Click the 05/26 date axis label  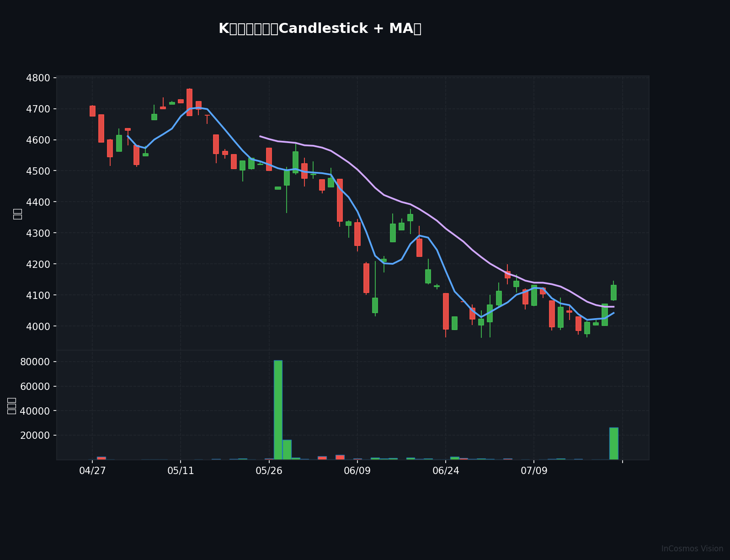pos(269,471)
